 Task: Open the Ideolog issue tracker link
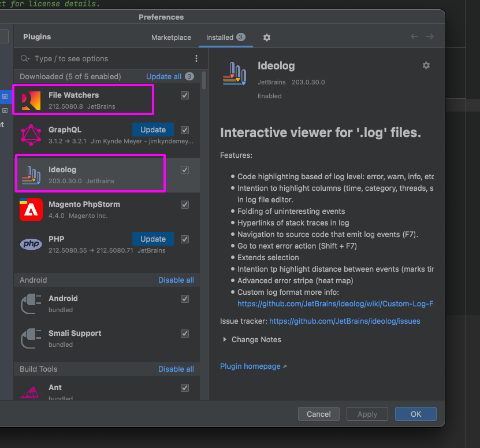(x=345, y=321)
